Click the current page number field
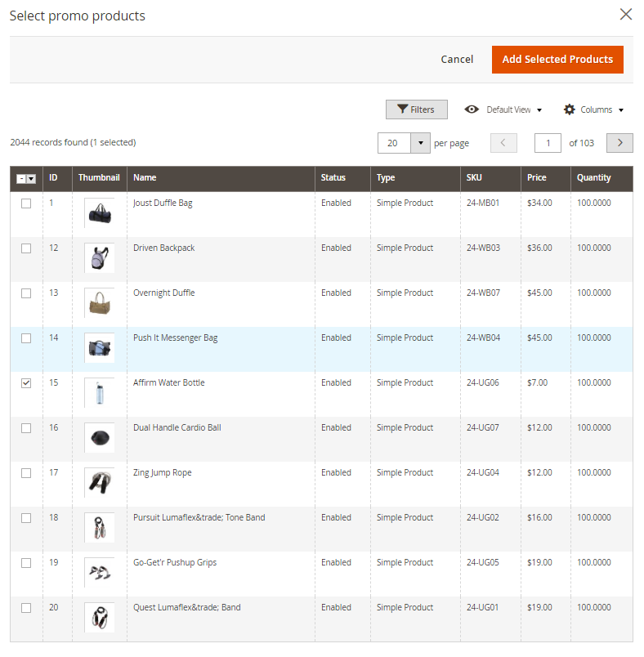The image size is (644, 657). pyautogui.click(x=548, y=143)
